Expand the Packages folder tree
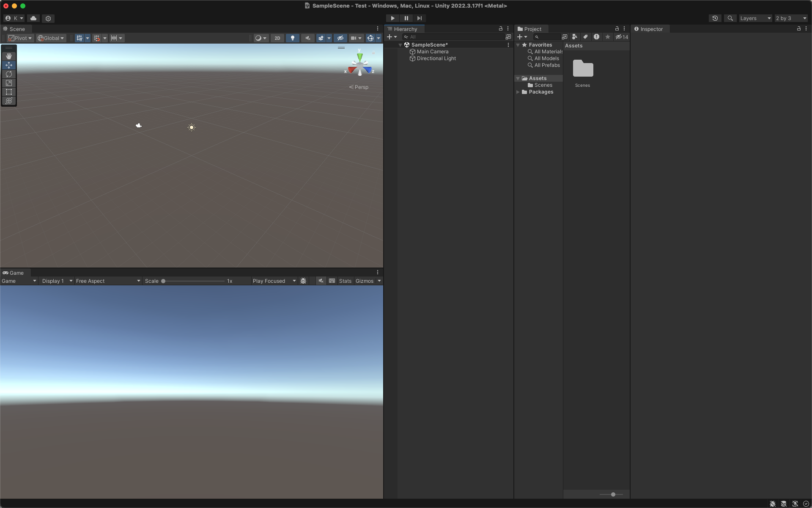 pyautogui.click(x=518, y=92)
